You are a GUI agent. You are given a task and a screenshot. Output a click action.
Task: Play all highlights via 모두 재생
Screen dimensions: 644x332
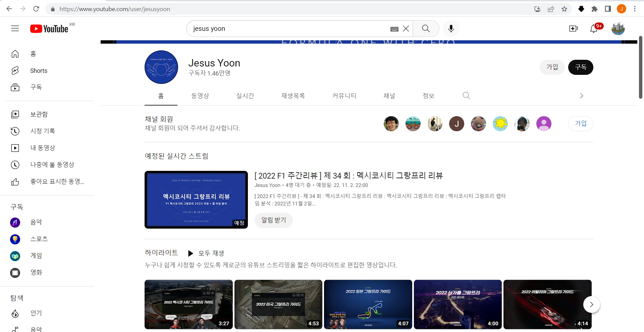point(206,253)
